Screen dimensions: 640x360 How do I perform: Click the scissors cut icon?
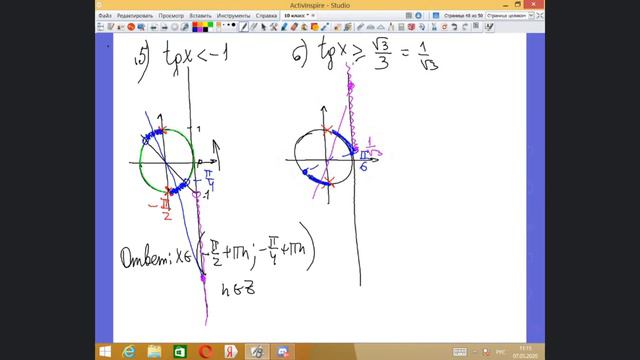pyautogui.click(x=434, y=27)
